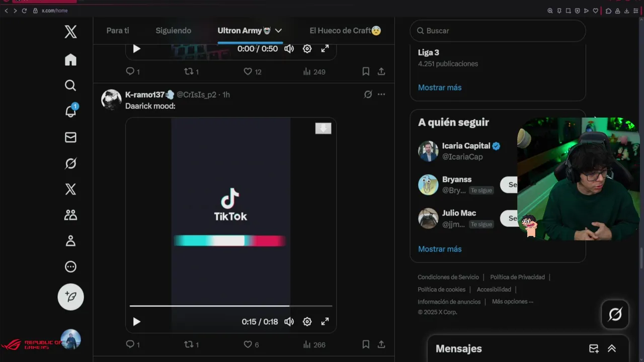Like the post showing 12 likes

(252, 71)
